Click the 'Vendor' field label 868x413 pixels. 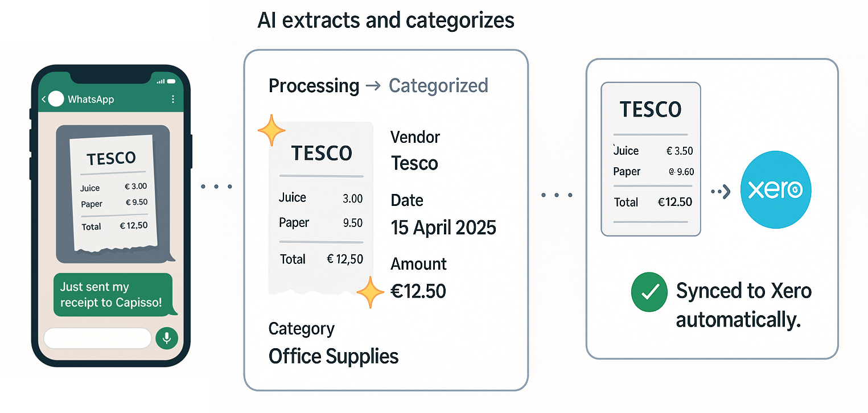pyautogui.click(x=415, y=137)
